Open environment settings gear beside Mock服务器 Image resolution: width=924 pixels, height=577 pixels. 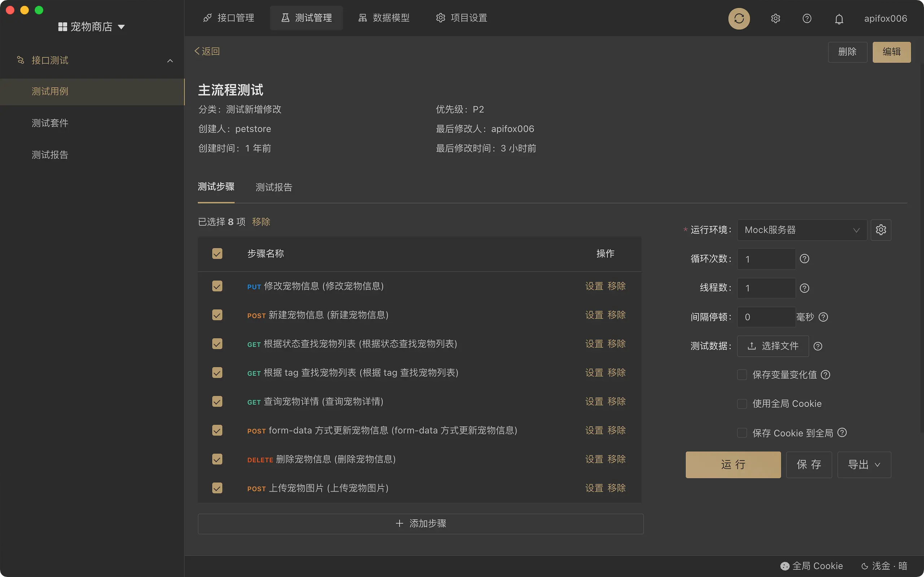point(880,230)
